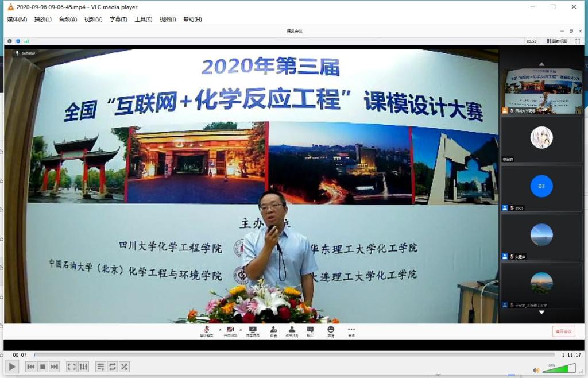Viewport: 588px width, 378px height.
Task: Toggle VLC fullscreen mode
Action: pyautogui.click(x=71, y=367)
